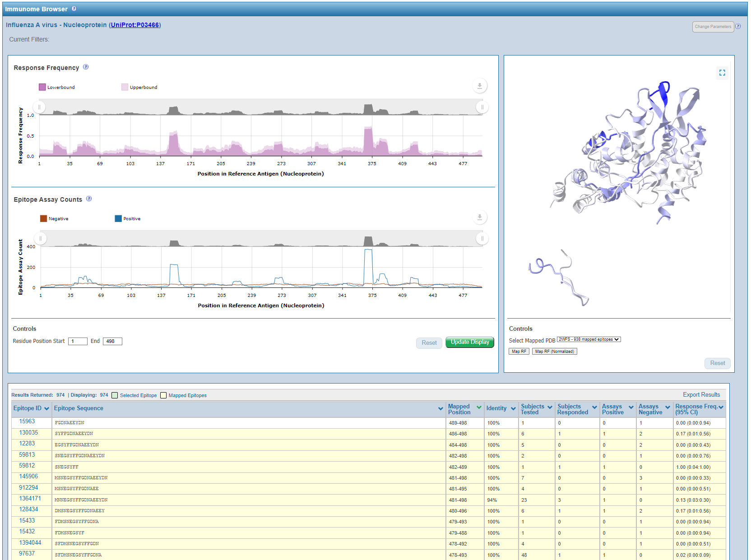Check the Selected Epitope checkbox

click(x=115, y=395)
